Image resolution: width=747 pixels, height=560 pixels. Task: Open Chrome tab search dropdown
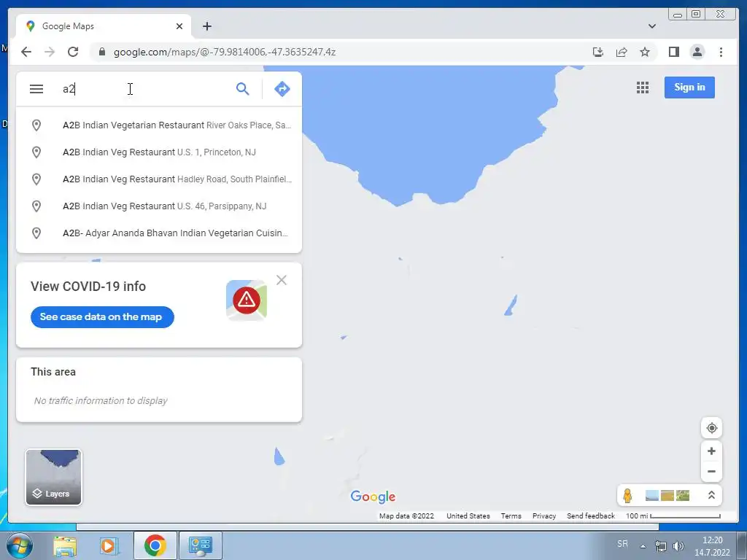pos(651,26)
